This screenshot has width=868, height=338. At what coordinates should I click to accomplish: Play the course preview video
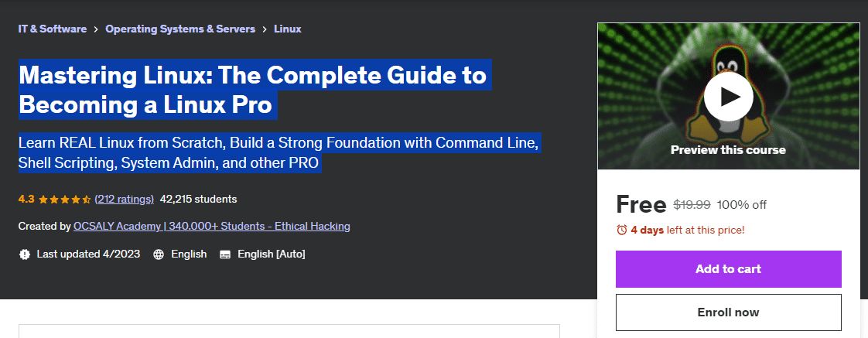[728, 96]
